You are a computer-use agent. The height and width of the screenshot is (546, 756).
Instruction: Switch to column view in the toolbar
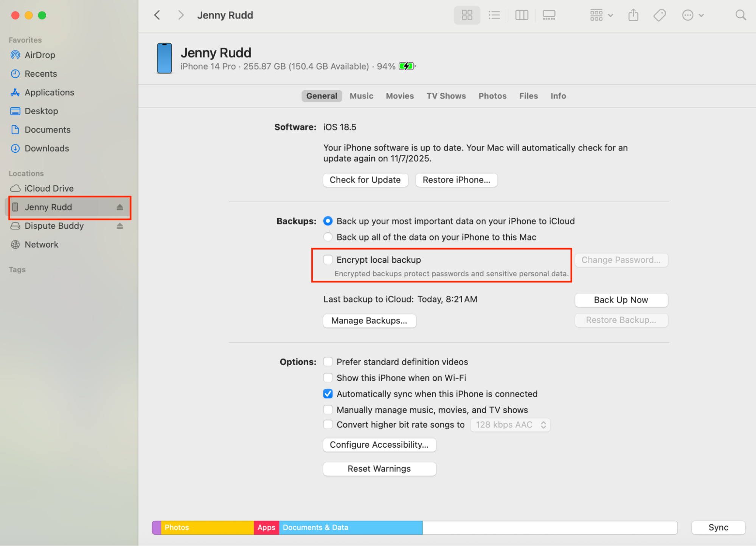pyautogui.click(x=522, y=15)
